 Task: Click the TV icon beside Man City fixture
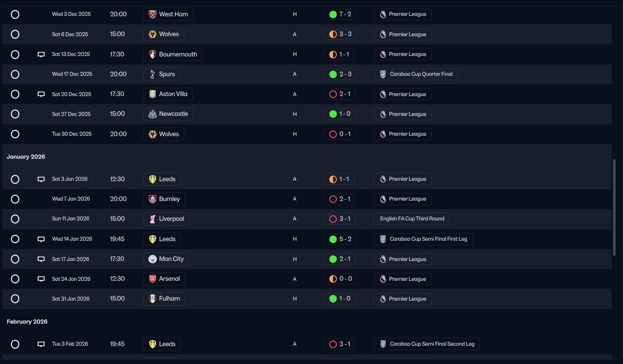point(41,259)
